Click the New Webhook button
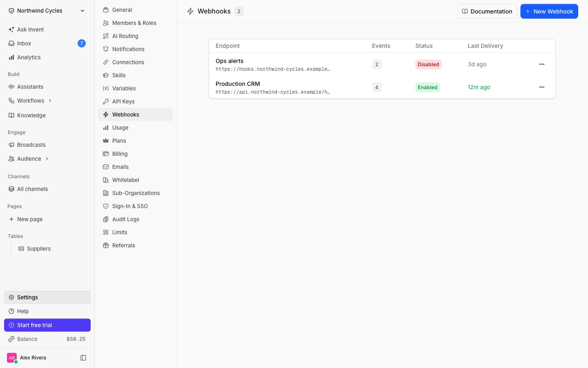 (549, 11)
